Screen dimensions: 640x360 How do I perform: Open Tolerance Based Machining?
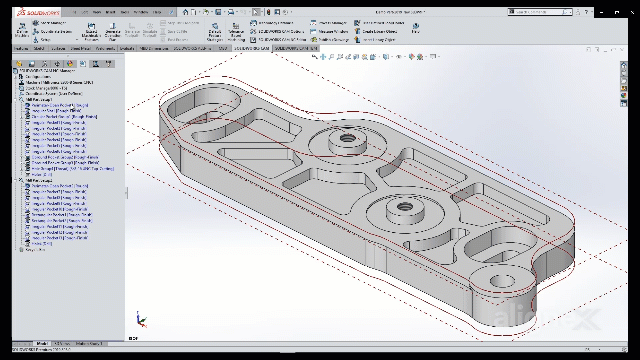coord(236,32)
